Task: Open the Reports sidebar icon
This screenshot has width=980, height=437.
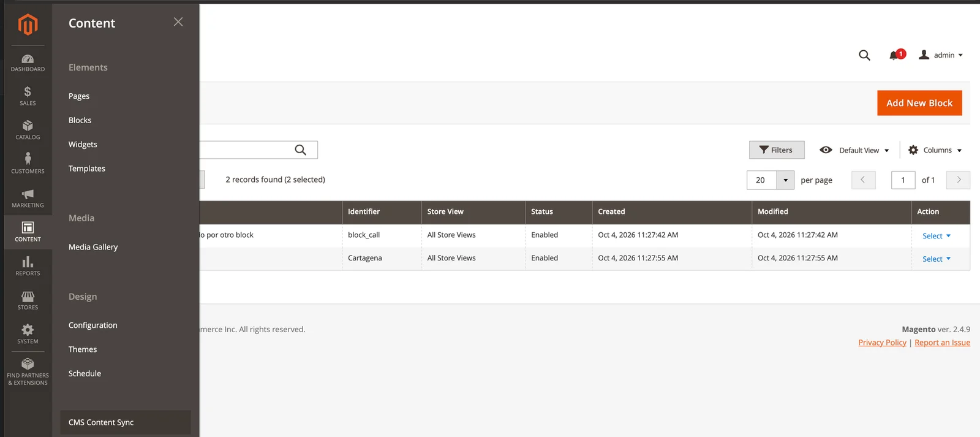Action: [x=28, y=267]
